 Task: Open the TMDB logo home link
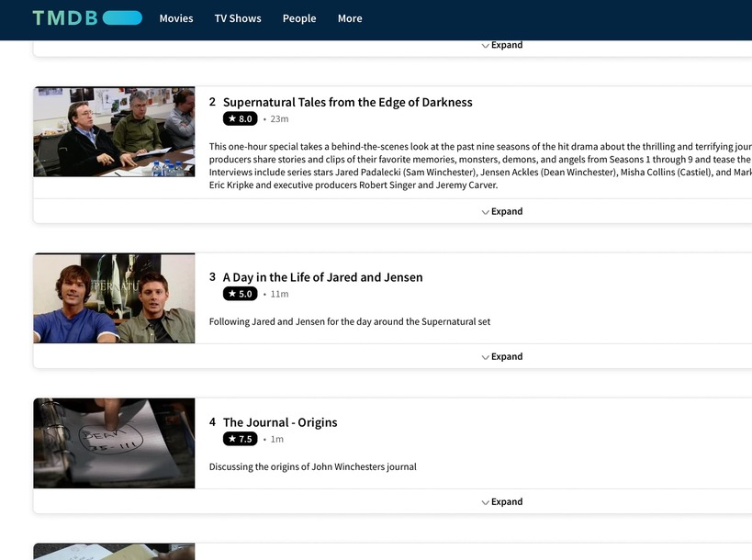click(x=87, y=18)
